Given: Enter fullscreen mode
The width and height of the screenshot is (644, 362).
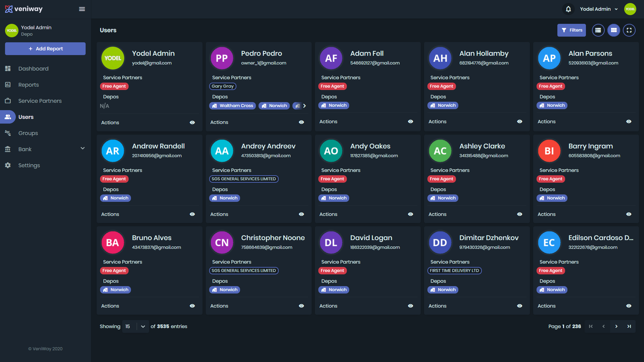Looking at the screenshot, I should click(x=629, y=30).
